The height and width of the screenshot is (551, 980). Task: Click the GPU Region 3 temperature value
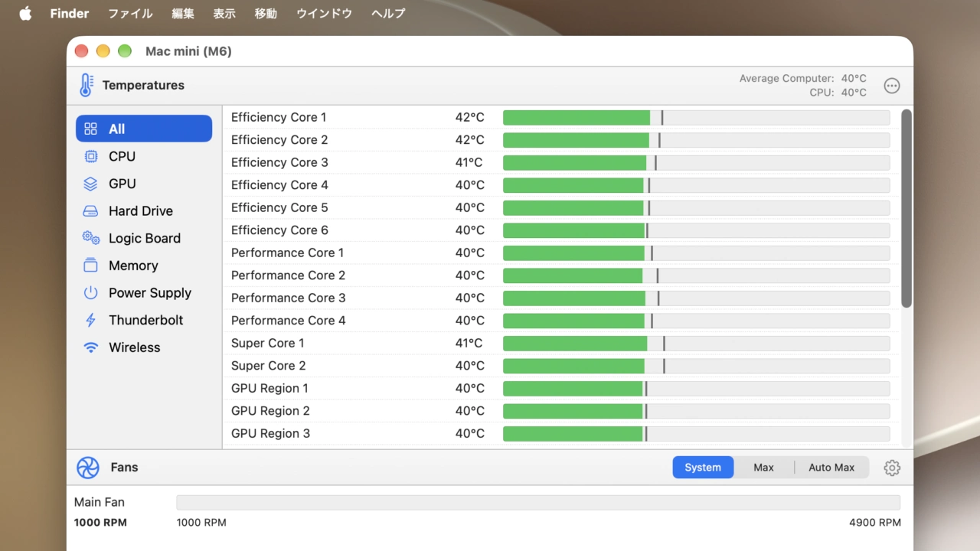coord(470,433)
